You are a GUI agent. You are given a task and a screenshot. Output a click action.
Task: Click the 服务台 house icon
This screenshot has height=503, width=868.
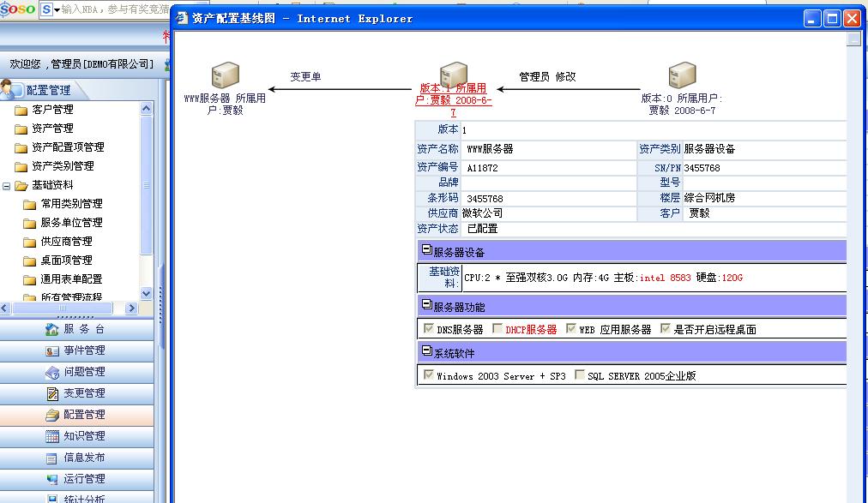pos(52,329)
